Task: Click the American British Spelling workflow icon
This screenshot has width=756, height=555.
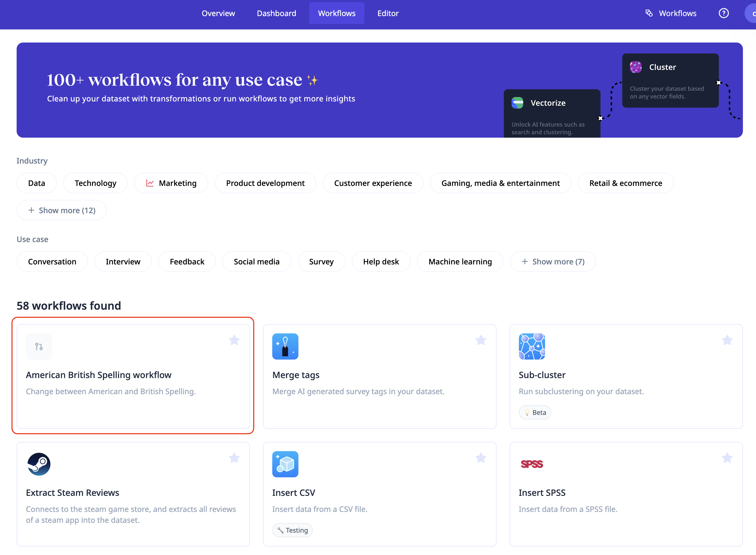Action: point(39,346)
